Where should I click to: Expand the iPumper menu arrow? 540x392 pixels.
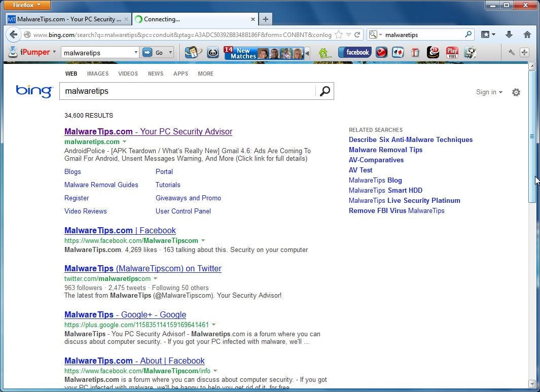[54, 52]
